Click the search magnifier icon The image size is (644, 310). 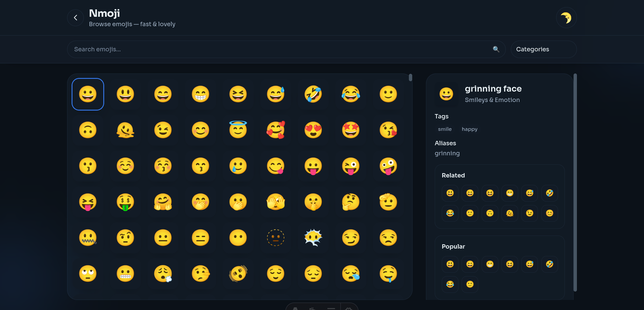point(496,49)
